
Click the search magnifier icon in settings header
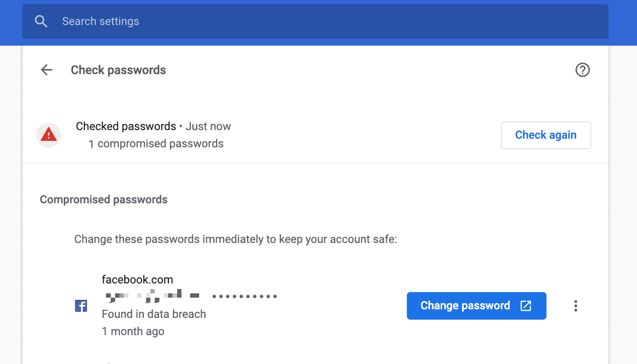[41, 21]
